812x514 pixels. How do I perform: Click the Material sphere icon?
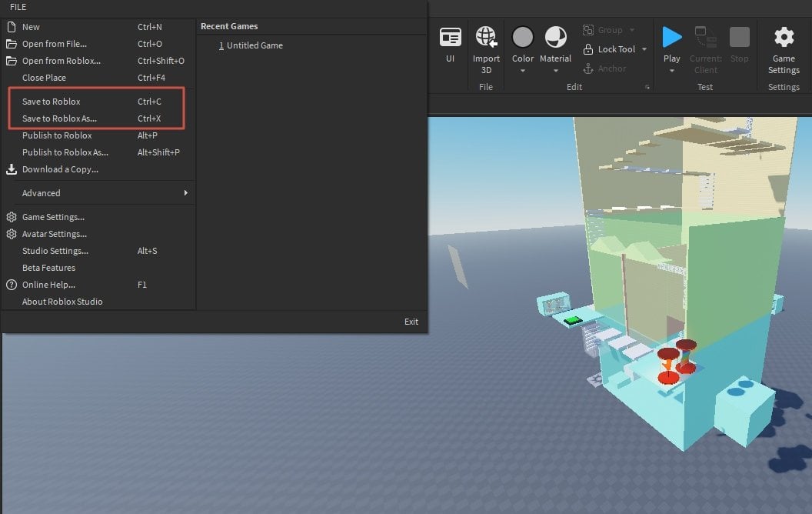[x=556, y=37]
